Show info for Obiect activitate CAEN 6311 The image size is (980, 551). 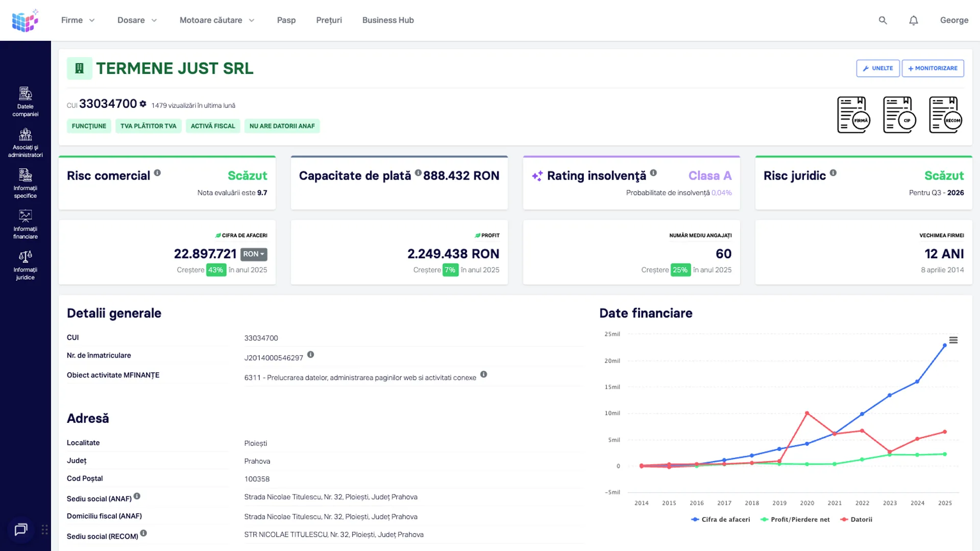click(483, 374)
